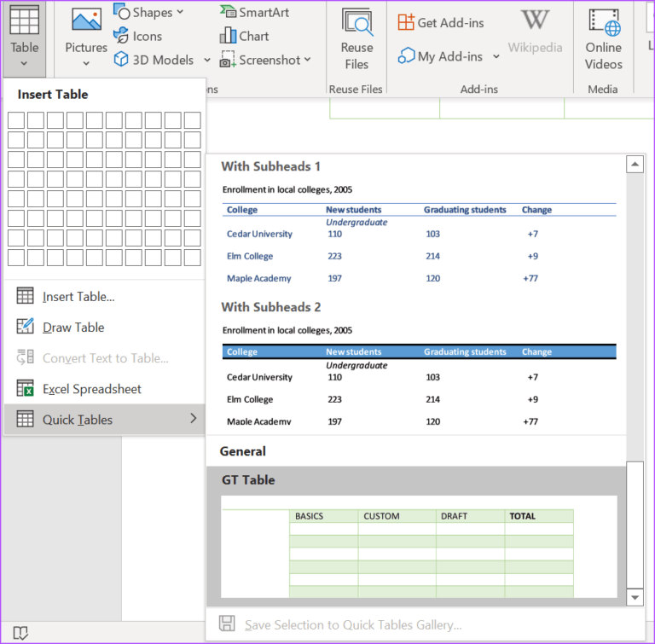This screenshot has height=644, width=655.
Task: Click the Media group label
Action: 603,89
